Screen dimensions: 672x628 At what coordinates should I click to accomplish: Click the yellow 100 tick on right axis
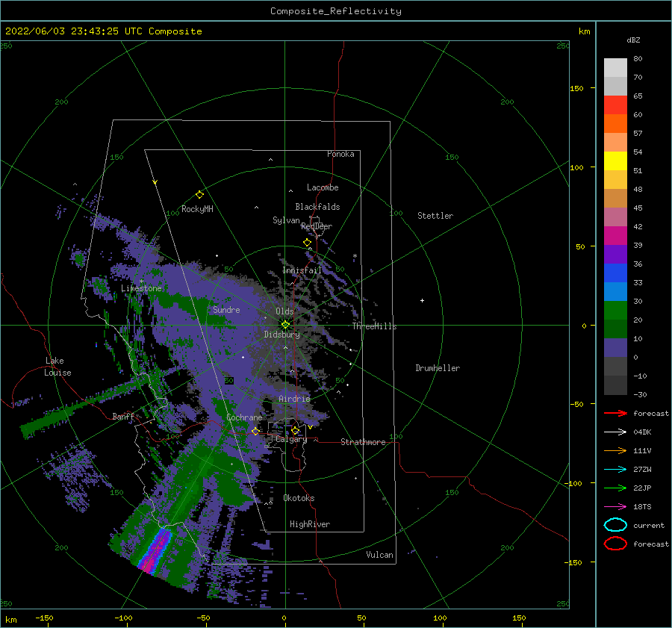pos(576,167)
